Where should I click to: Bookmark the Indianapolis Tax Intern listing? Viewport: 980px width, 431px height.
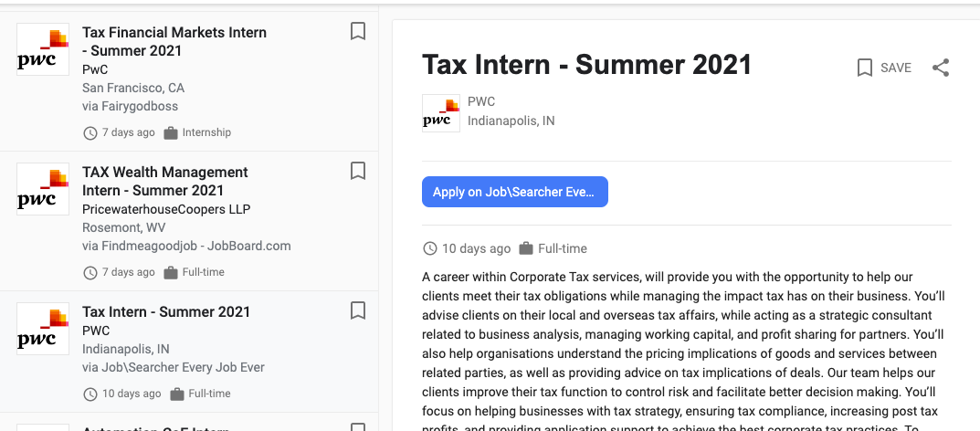358,311
